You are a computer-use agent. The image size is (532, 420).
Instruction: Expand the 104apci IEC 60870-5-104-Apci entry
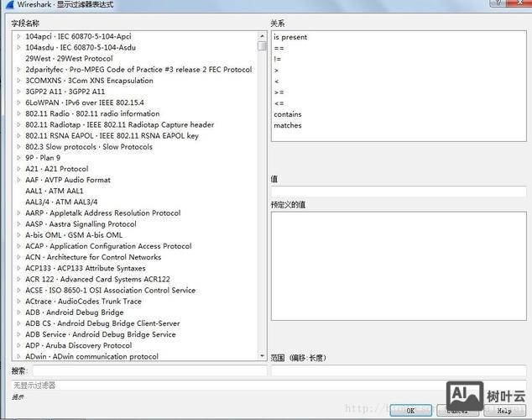(18, 37)
